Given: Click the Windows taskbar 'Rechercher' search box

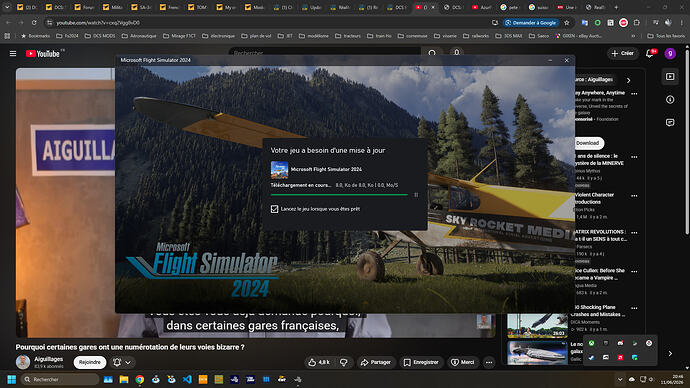Looking at the screenshot, I should pos(60,379).
